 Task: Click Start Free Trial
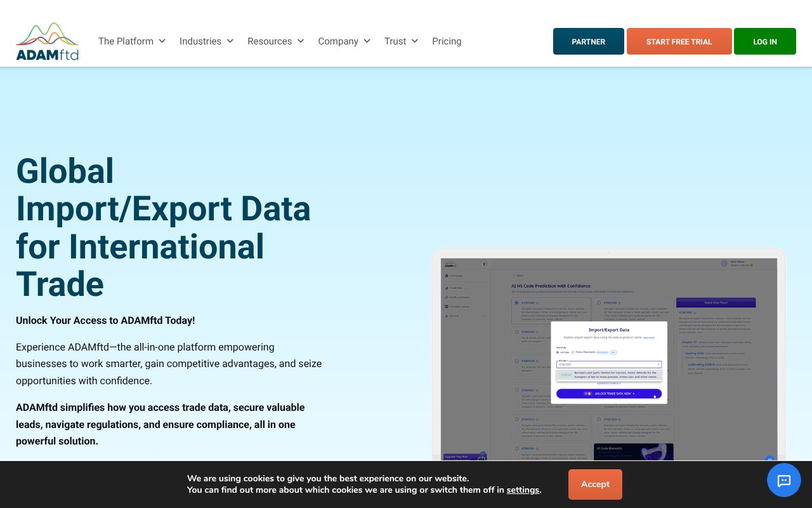[679, 41]
